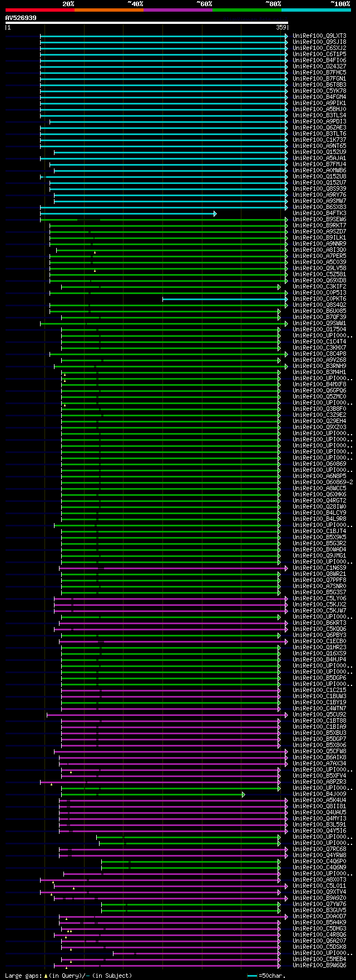The image size is (356, 980).
Task: Select hit label UniRef100_C1BJT4
Action: 319,531
